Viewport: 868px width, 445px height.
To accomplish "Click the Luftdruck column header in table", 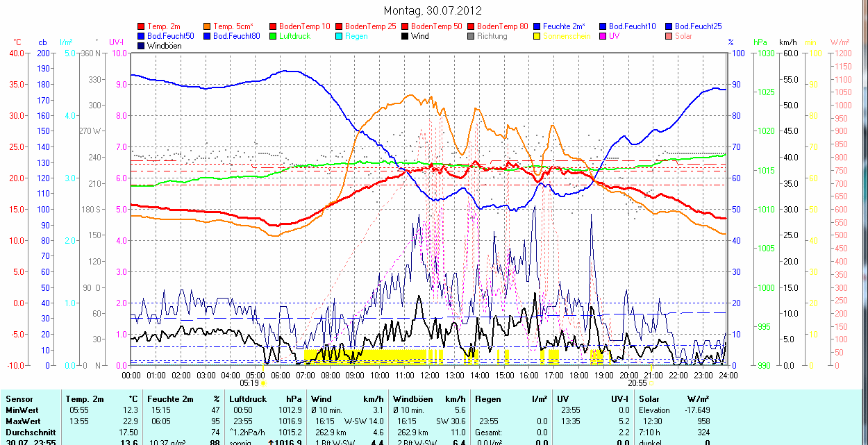I will (x=249, y=399).
